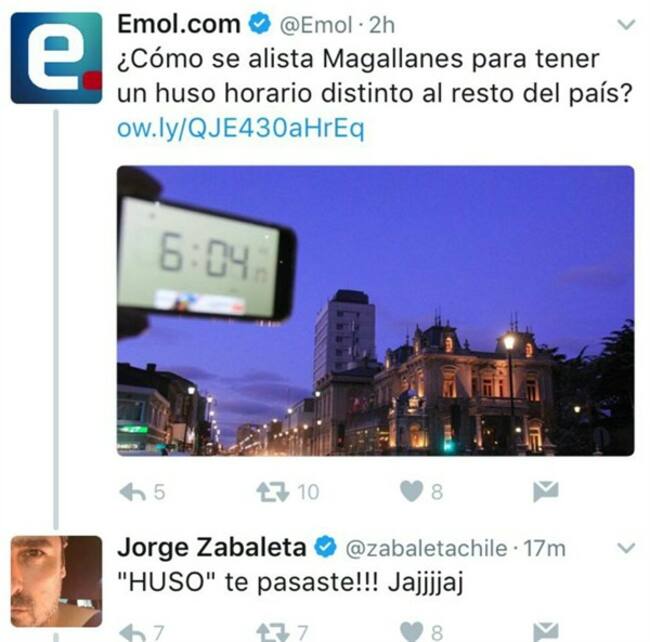Open the 17m timestamp of Zabaleta tweet
The height and width of the screenshot is (642, 650).
point(544,549)
